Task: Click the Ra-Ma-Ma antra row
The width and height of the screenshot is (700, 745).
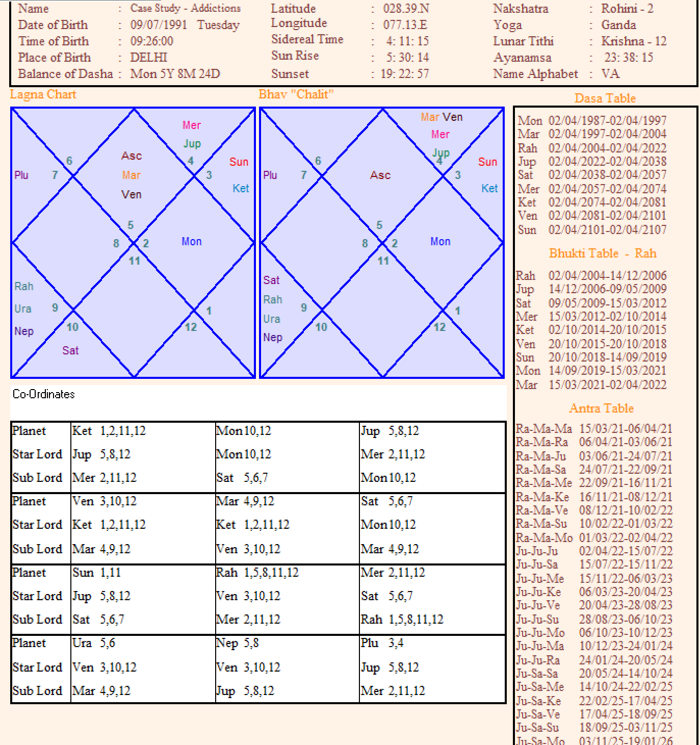Action: click(x=594, y=428)
